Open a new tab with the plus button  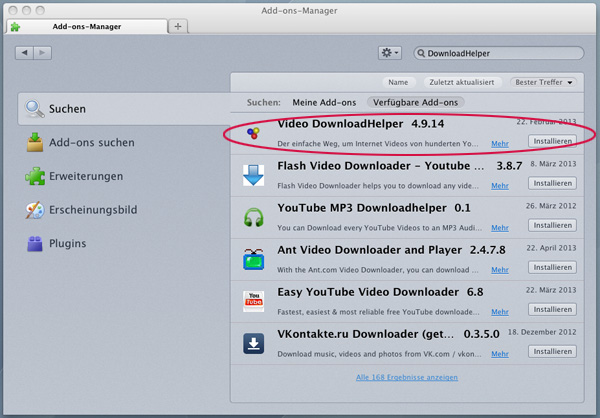coord(178,26)
